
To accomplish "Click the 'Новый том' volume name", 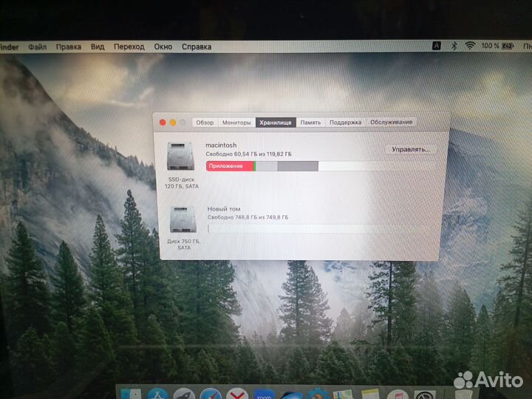I will (x=224, y=209).
